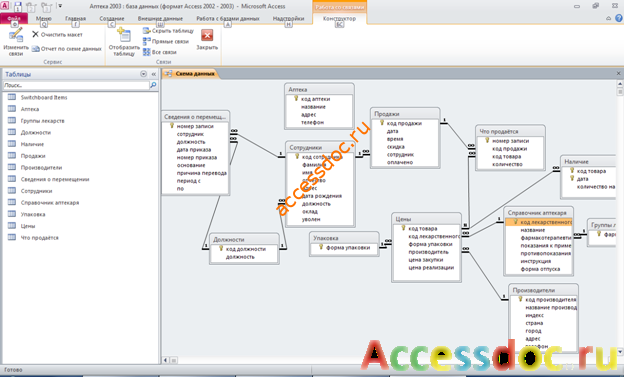Open Отчет по схеме данных
Screen dimensions: 624x377
tap(67, 49)
